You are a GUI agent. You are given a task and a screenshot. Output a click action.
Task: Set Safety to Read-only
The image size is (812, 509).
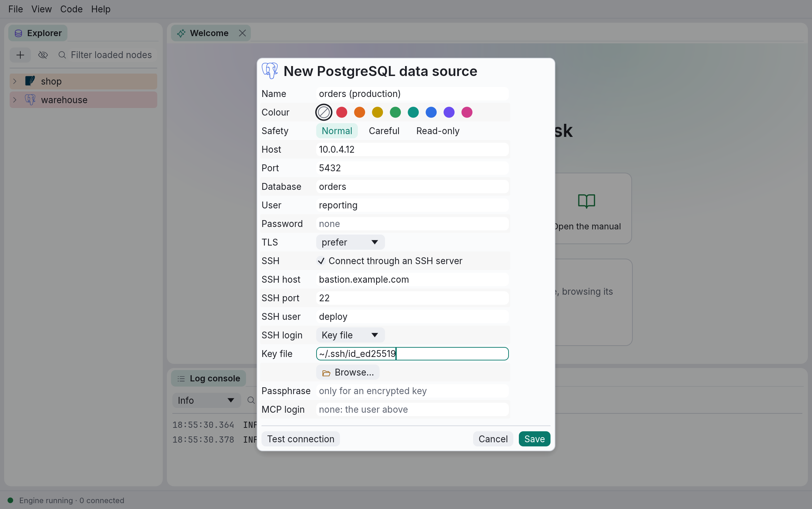click(438, 131)
